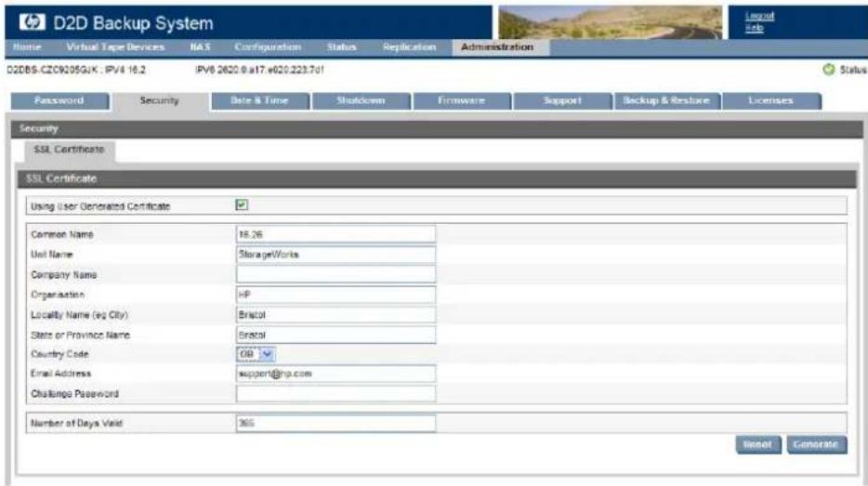Viewport: 868px width, 486px height.
Task: Switch to the Password tab
Action: click(59, 100)
